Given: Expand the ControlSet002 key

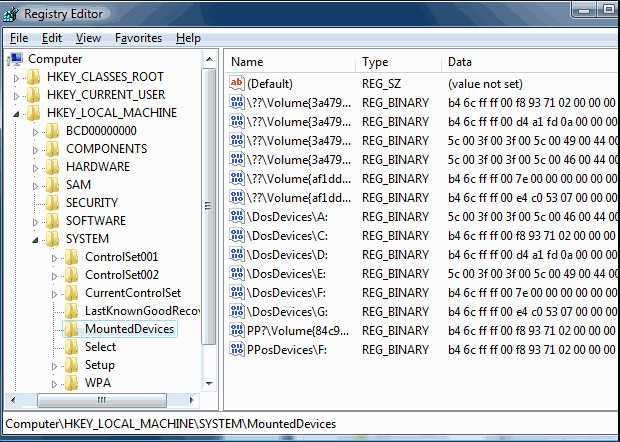Looking at the screenshot, I should [x=54, y=276].
